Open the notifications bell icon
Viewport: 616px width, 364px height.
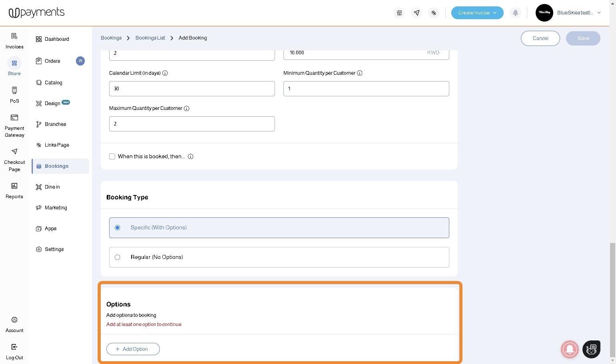tap(515, 13)
